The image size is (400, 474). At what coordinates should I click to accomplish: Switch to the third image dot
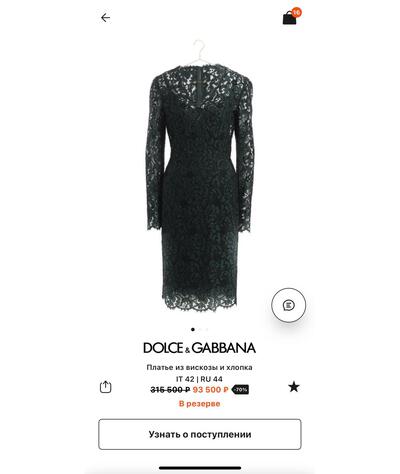point(207,329)
